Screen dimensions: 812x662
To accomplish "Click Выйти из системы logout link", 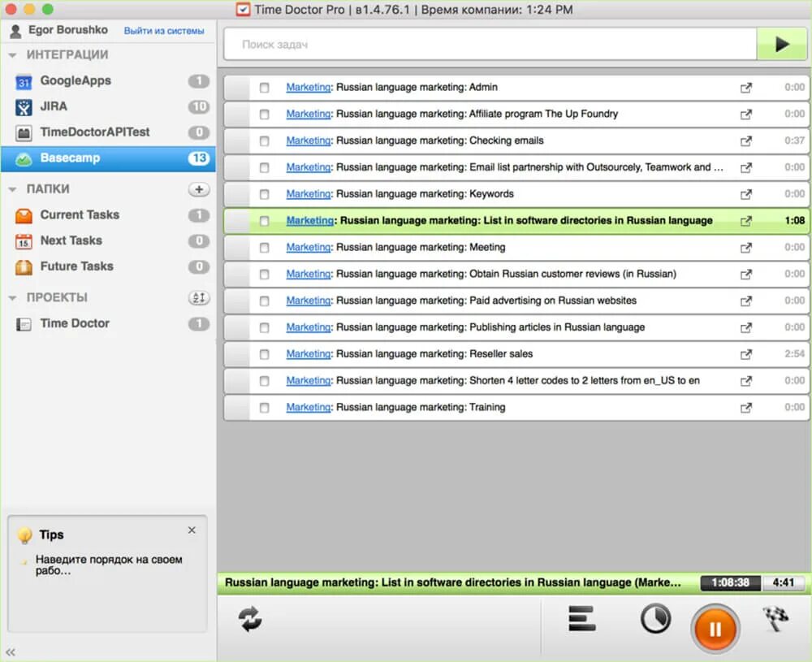I will [x=164, y=31].
